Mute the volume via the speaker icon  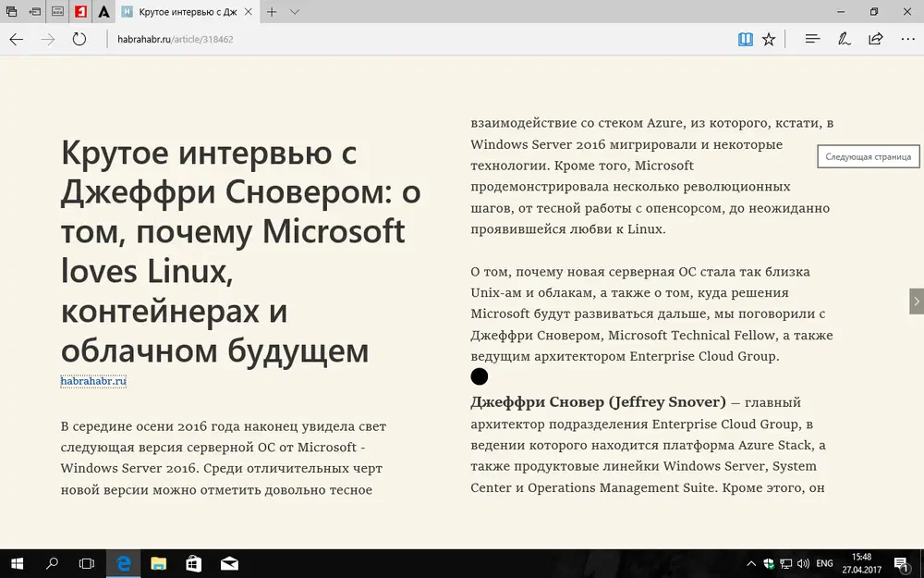pyautogui.click(x=802, y=563)
